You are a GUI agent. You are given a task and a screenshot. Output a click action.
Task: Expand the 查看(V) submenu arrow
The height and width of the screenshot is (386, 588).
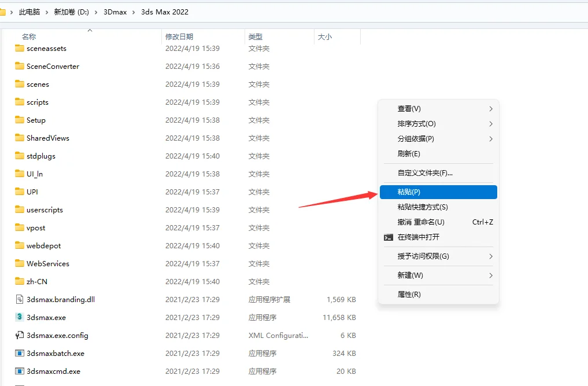click(x=490, y=109)
